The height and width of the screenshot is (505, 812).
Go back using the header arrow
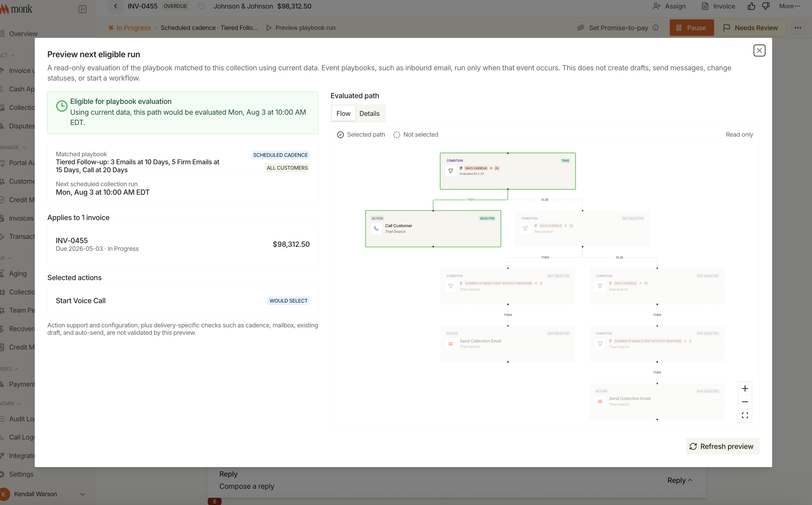click(x=116, y=6)
